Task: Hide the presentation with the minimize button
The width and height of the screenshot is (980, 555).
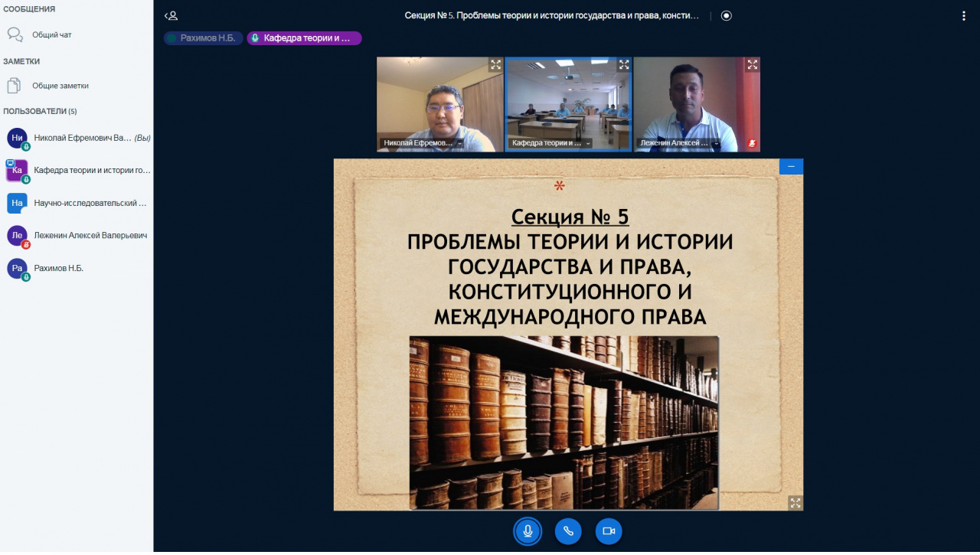Action: pyautogui.click(x=791, y=166)
